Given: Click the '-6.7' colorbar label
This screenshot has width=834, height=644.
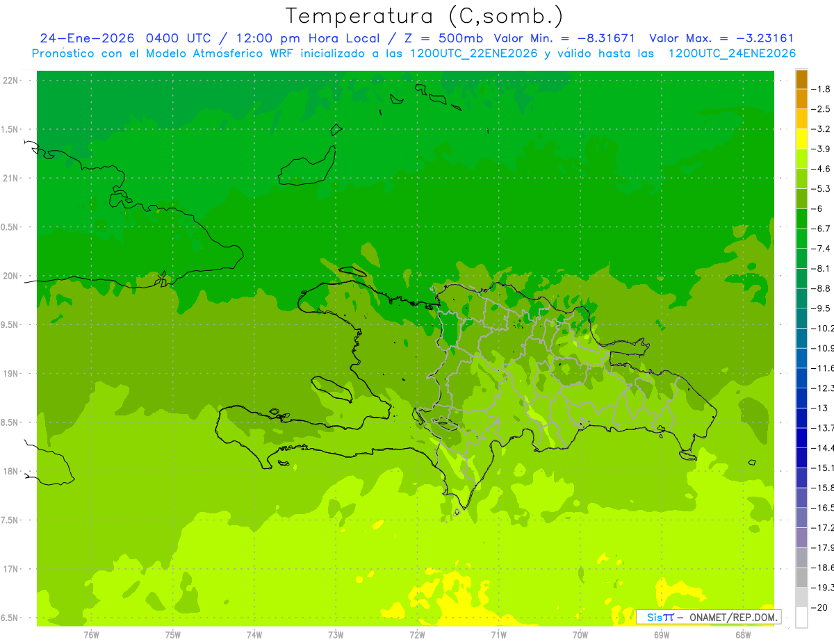Looking at the screenshot, I should pyautogui.click(x=821, y=229).
